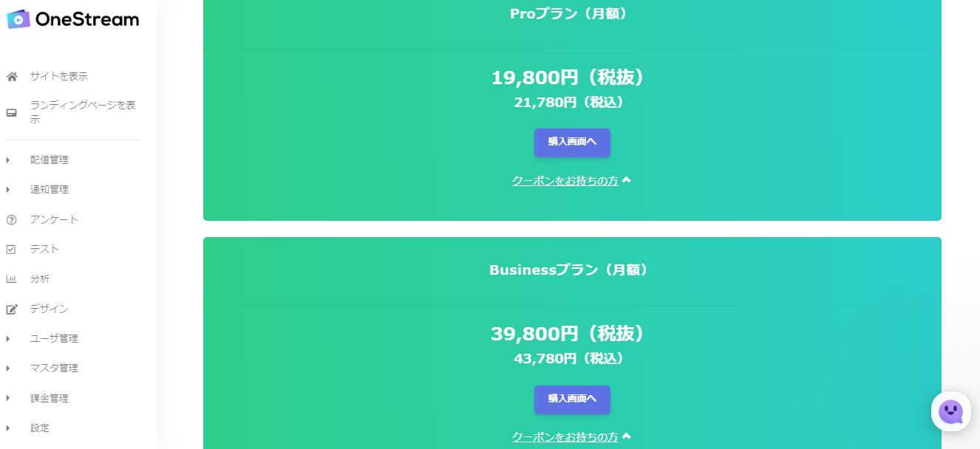This screenshot has width=980, height=449.
Task: Click the OneStream logo
Action: tap(72, 19)
